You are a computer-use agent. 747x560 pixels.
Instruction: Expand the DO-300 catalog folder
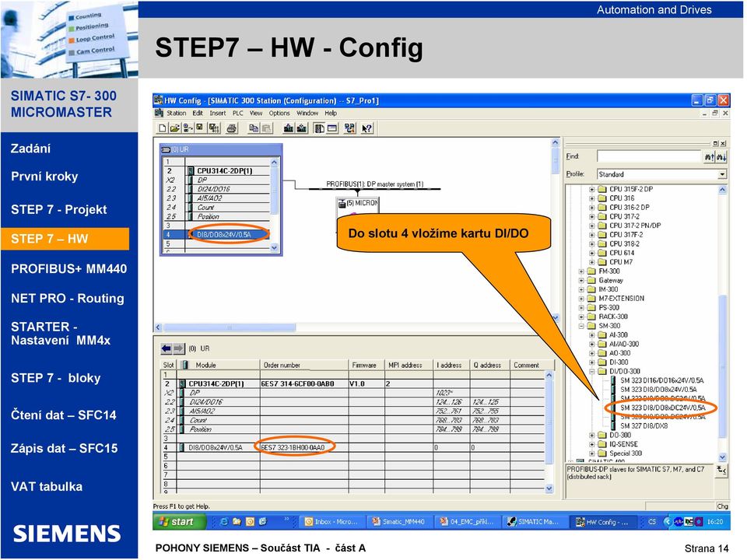tap(592, 436)
